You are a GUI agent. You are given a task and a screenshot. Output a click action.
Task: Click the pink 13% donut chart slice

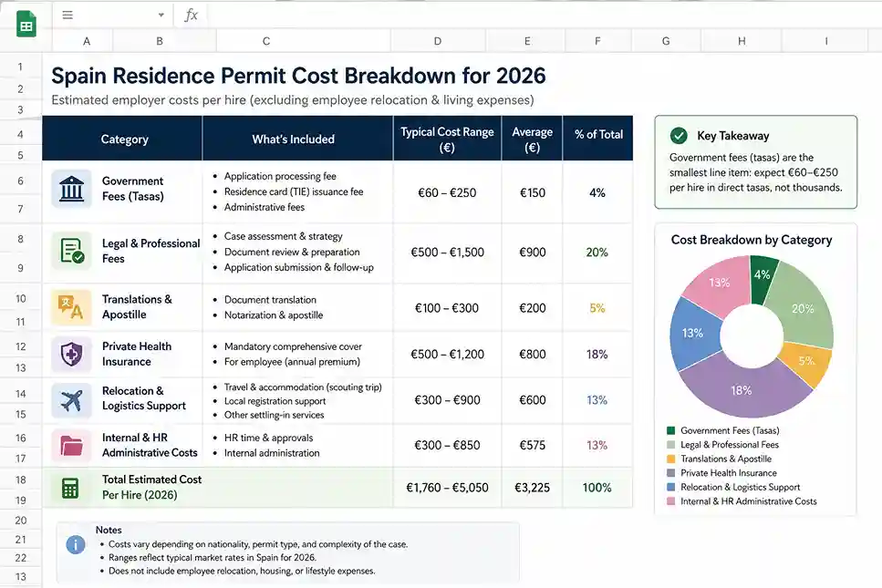721,284
